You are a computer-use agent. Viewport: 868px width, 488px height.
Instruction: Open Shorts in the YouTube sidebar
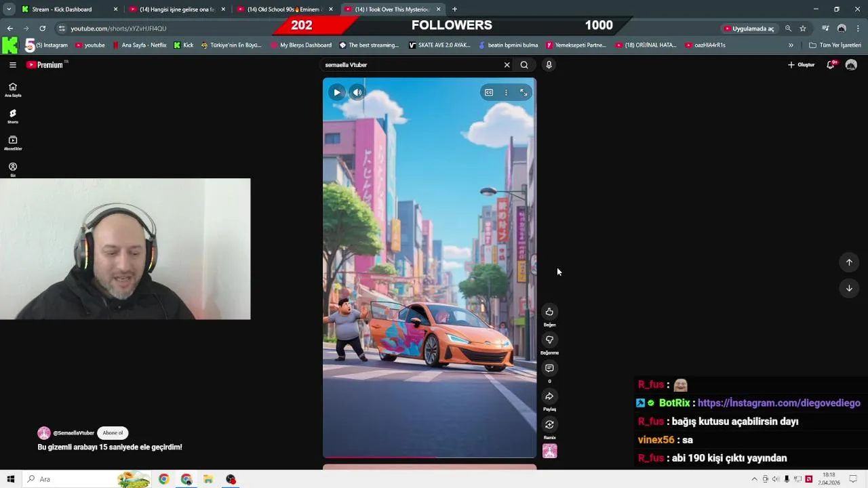[x=13, y=117]
